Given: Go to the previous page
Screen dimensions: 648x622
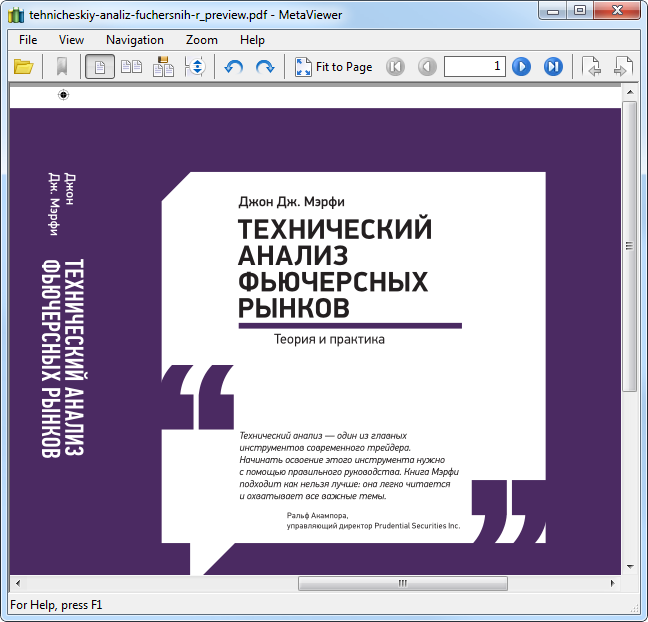Looking at the screenshot, I should pos(427,67).
